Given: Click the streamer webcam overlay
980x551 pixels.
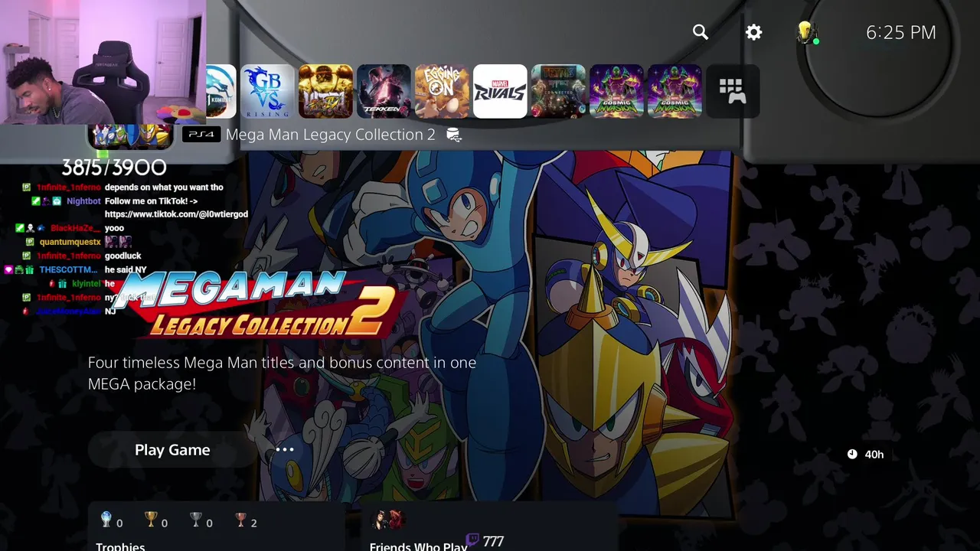Looking at the screenshot, I should (103, 62).
